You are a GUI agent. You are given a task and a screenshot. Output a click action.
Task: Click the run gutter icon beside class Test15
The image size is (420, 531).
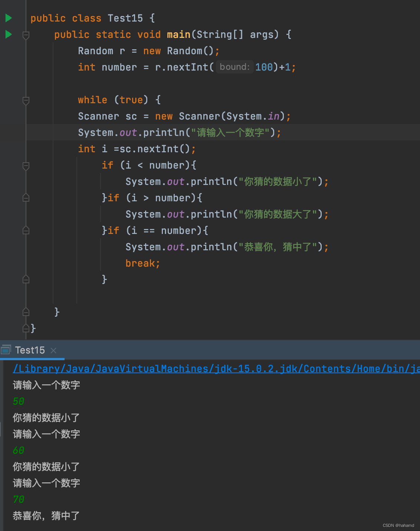9,18
